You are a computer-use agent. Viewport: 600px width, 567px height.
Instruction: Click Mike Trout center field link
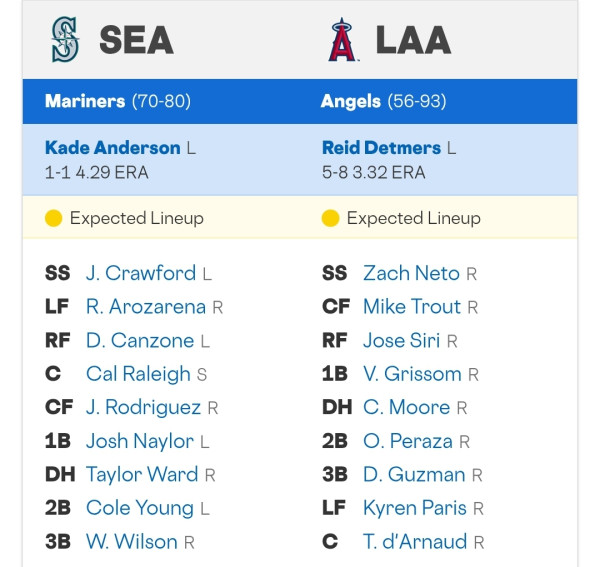[x=412, y=307]
